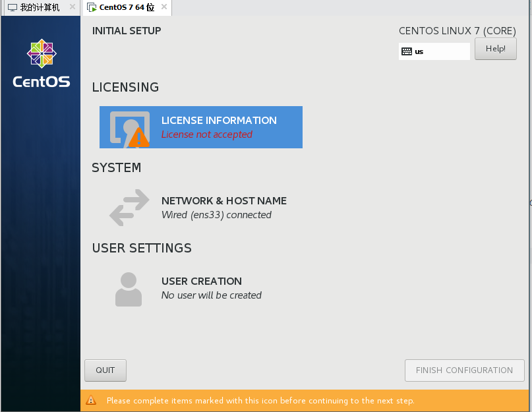The height and width of the screenshot is (412, 532).
Task: Click 'License not accepted' status text
Action: tap(206, 134)
